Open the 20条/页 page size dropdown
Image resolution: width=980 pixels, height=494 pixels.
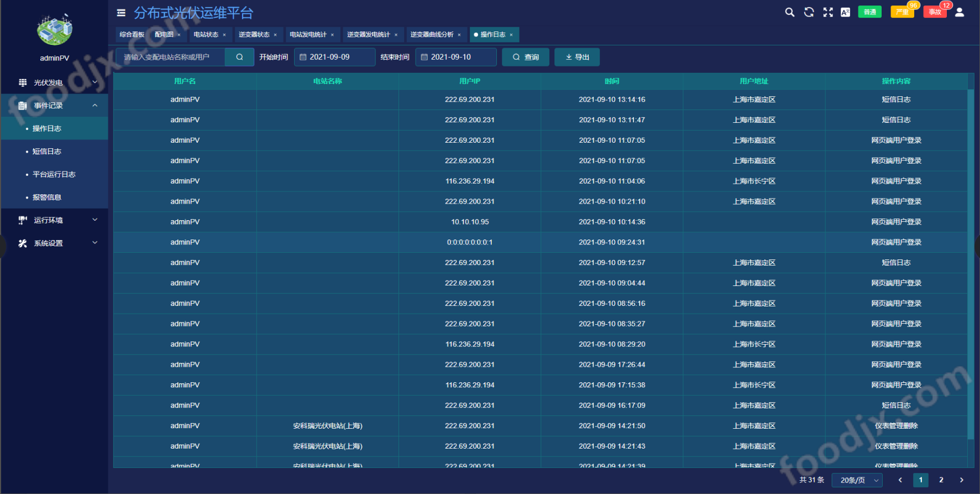(860, 480)
